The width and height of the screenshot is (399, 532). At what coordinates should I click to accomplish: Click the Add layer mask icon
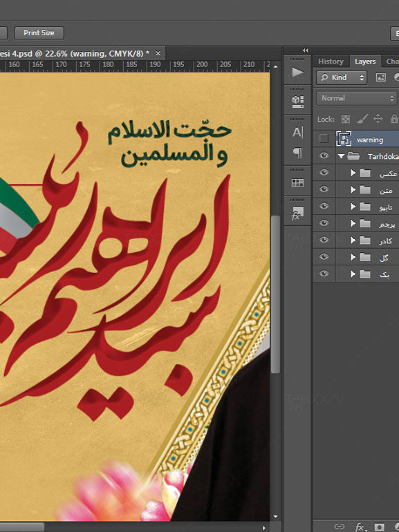[380, 526]
